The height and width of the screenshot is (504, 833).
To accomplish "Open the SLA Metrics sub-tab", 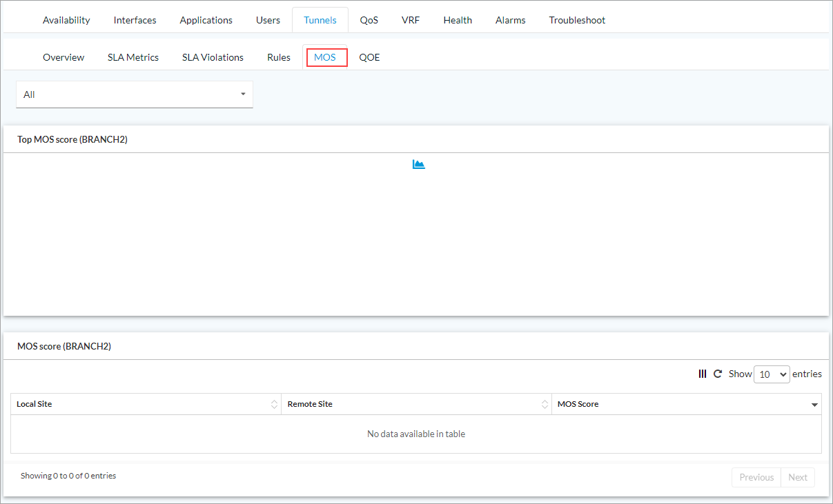I will pos(133,57).
